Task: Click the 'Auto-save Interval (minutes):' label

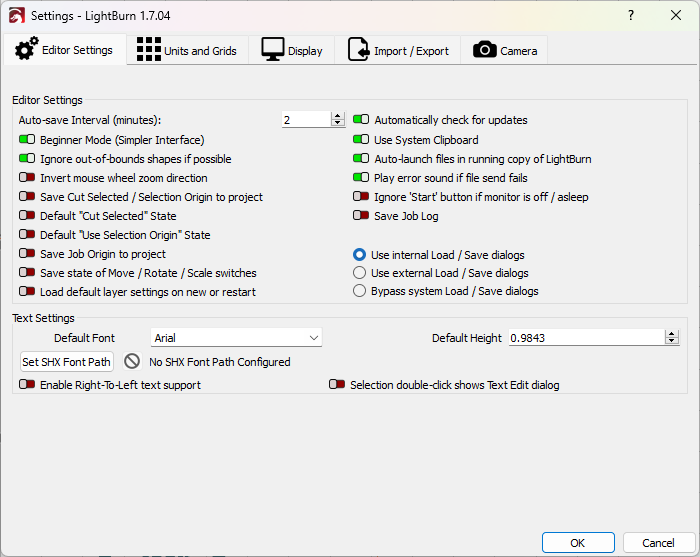Action: tap(90, 120)
